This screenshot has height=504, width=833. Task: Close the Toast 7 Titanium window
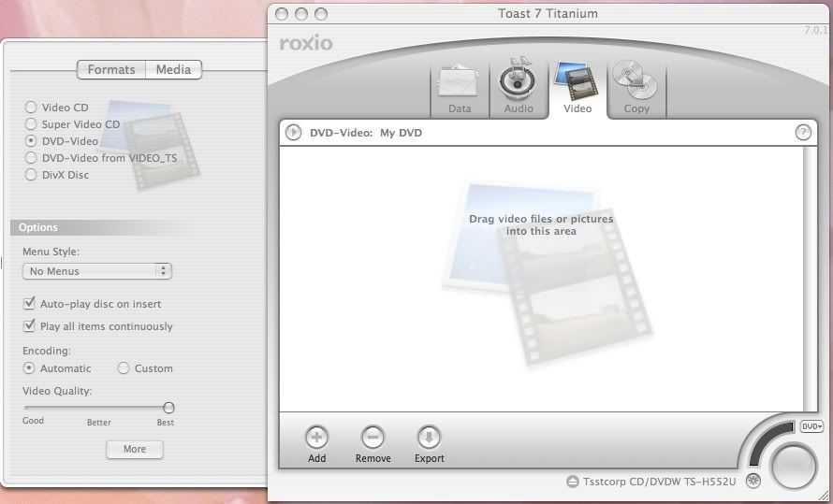coord(282,14)
